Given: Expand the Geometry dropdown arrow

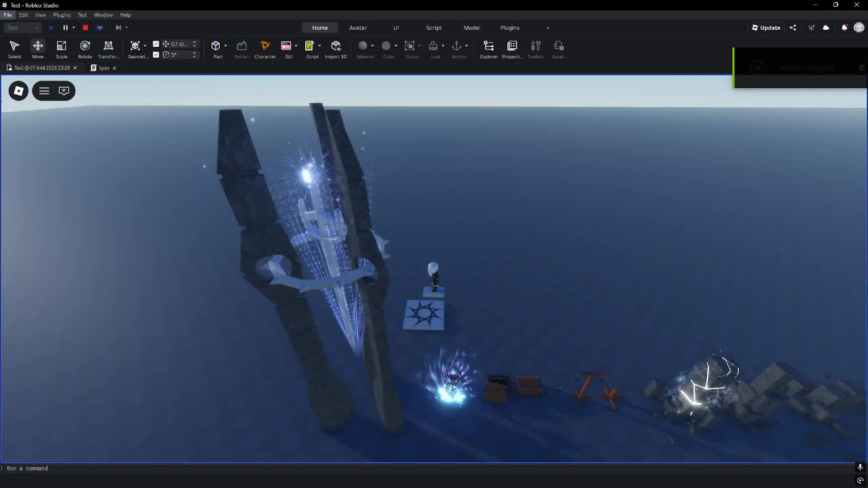Looking at the screenshot, I should pyautogui.click(x=144, y=45).
